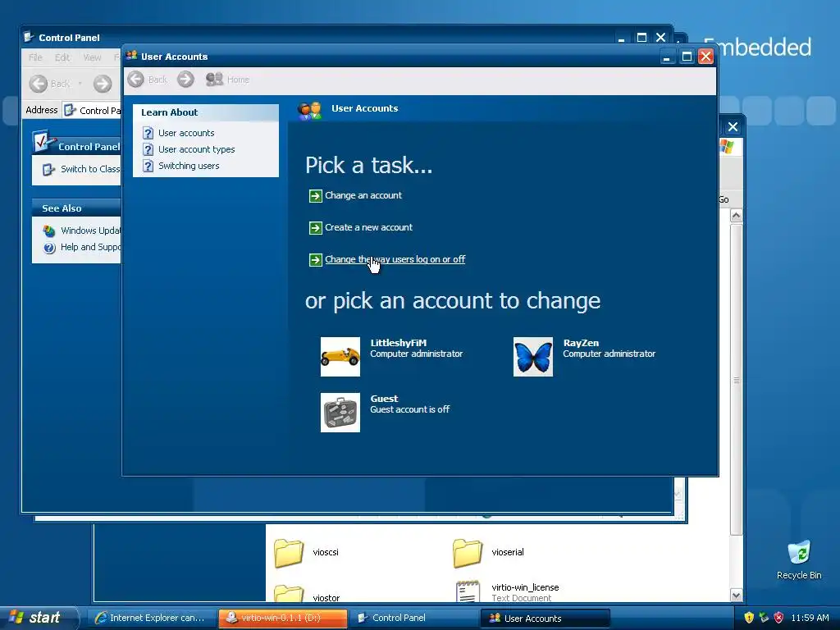Switch to Internet Explorer taskbar button
This screenshot has height=630, width=840.
[x=150, y=619]
